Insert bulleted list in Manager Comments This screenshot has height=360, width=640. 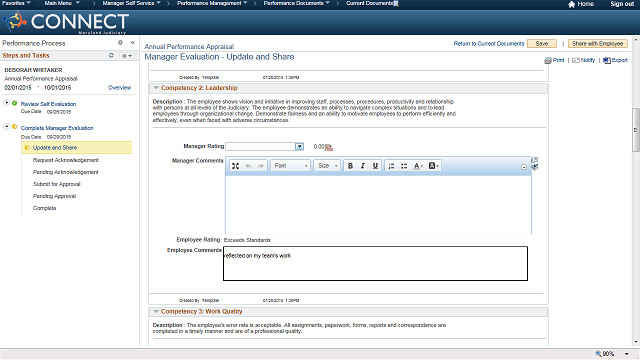click(x=404, y=166)
